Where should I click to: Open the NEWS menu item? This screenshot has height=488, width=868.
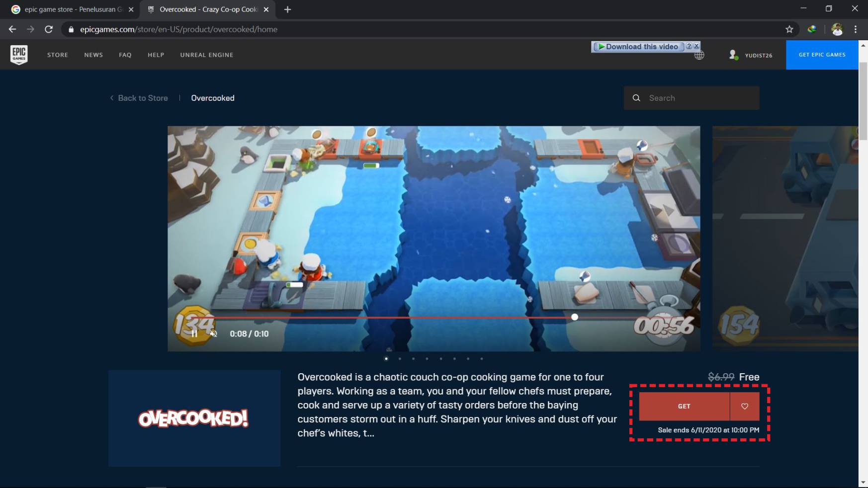coord(93,55)
